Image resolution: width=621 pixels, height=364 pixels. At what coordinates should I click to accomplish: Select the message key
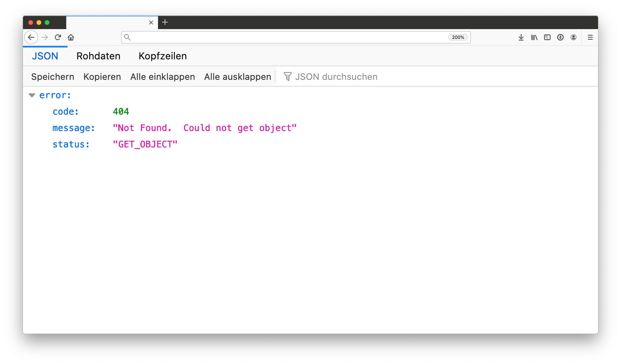pyautogui.click(x=74, y=128)
